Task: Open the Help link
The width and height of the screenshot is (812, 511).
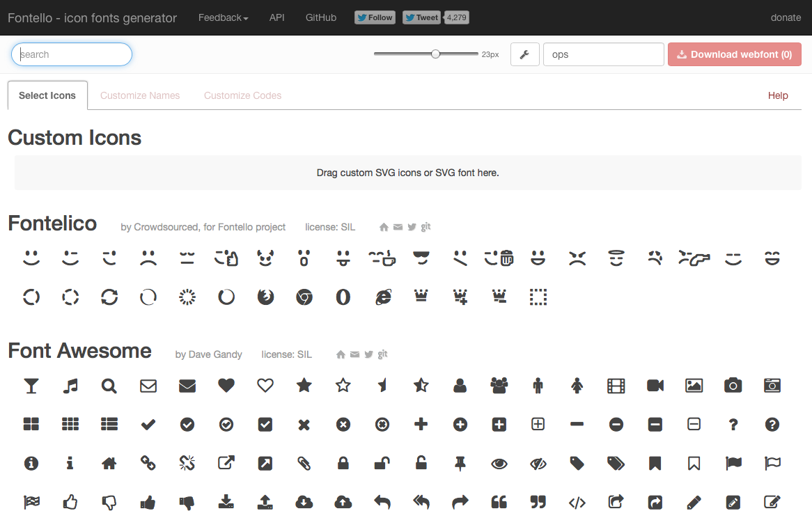Action: 778,95
